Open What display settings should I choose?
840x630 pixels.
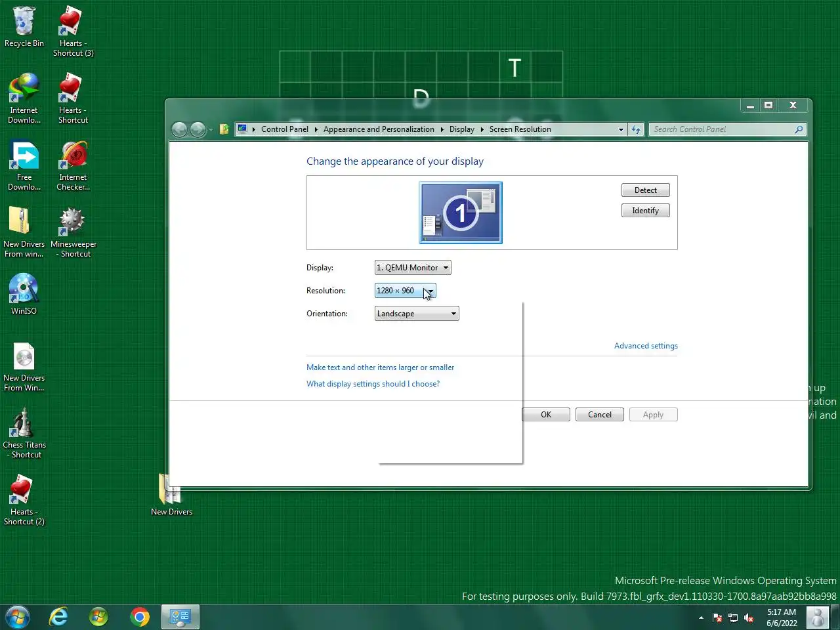pyautogui.click(x=373, y=384)
